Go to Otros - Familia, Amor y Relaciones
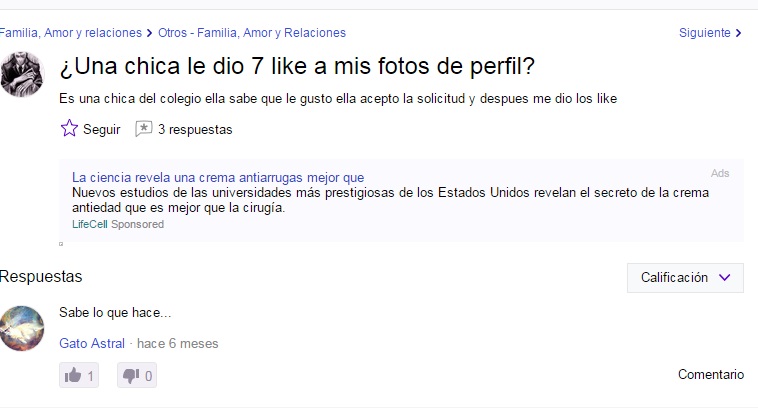 click(x=252, y=33)
